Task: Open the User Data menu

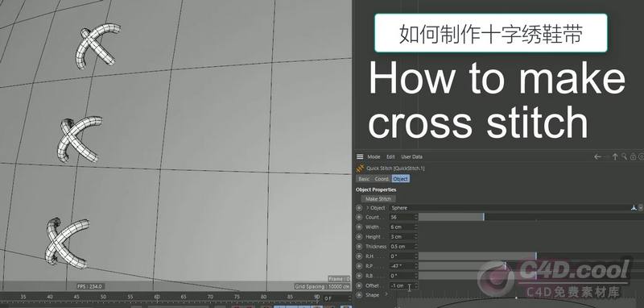Action: [411, 156]
